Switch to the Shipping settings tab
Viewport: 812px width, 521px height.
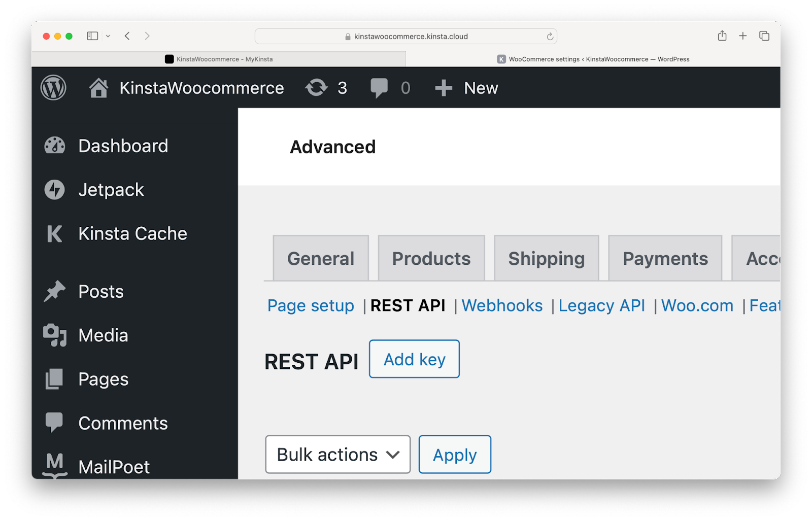point(546,259)
